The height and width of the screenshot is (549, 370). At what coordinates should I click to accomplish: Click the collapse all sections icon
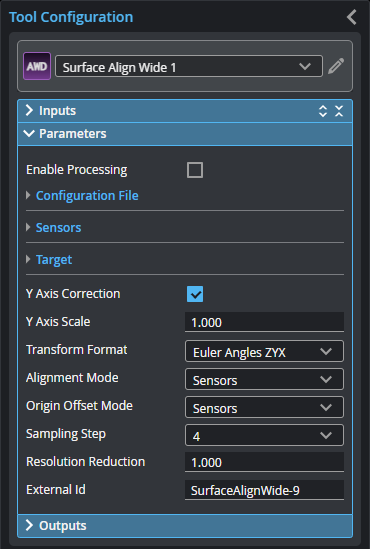(339, 111)
